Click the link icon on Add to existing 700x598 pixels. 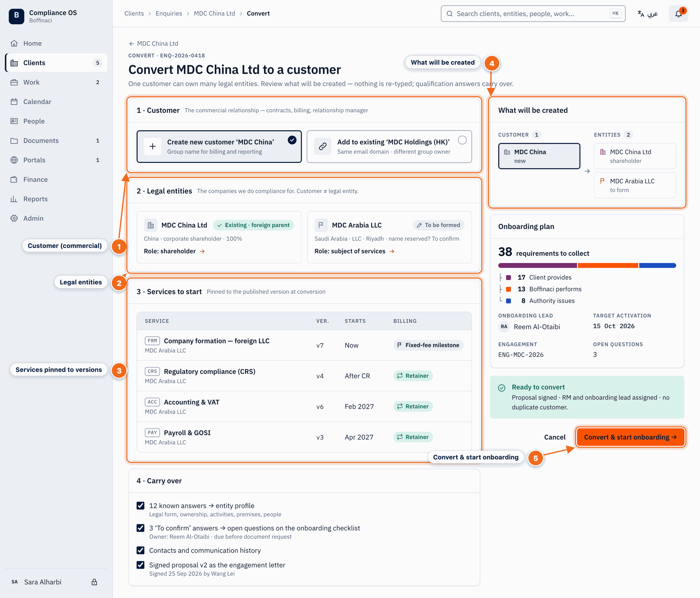323,146
